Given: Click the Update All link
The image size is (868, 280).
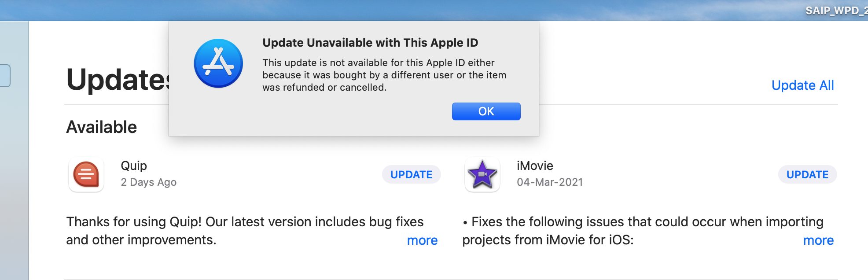Looking at the screenshot, I should coord(802,85).
